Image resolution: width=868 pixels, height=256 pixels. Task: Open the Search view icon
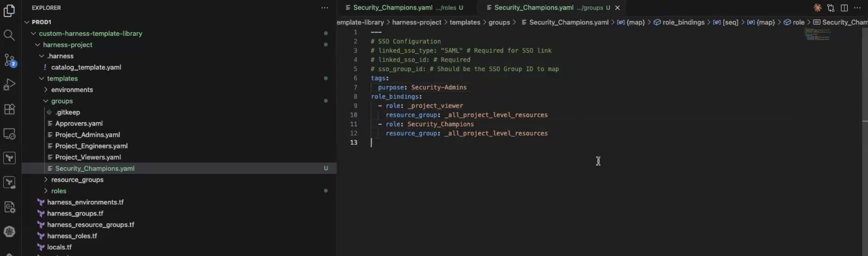point(9,35)
